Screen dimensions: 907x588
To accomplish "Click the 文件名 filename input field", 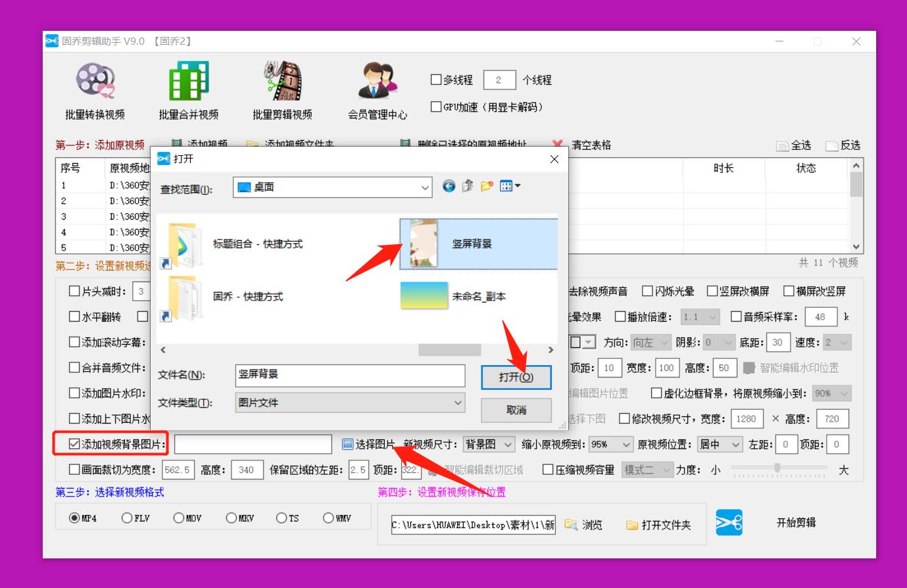I will point(350,375).
